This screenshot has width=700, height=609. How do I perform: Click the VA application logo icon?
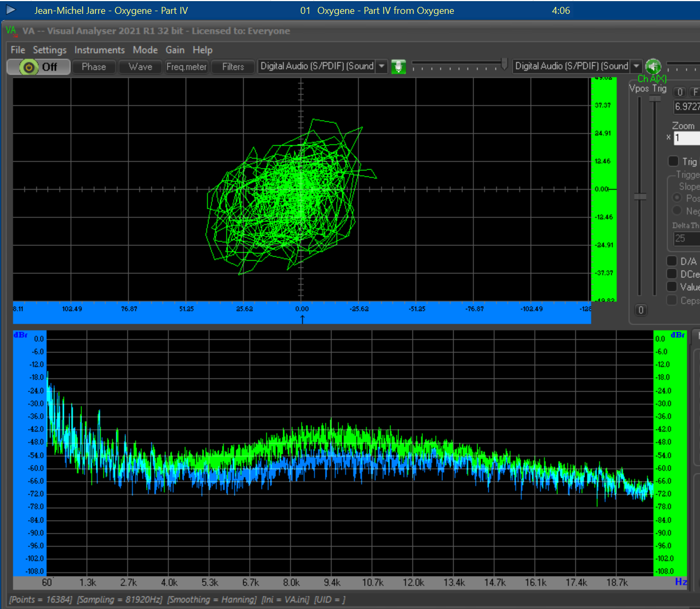(11, 31)
